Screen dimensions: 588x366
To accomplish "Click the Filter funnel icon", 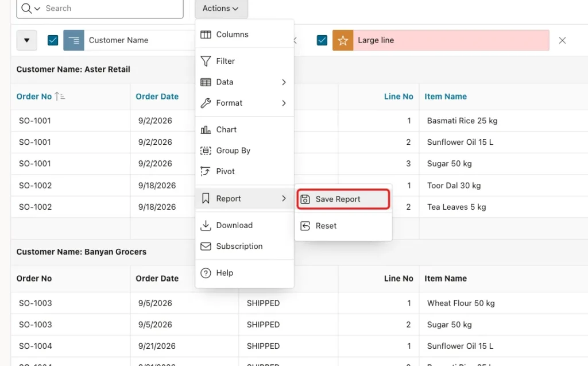I will pos(206,61).
